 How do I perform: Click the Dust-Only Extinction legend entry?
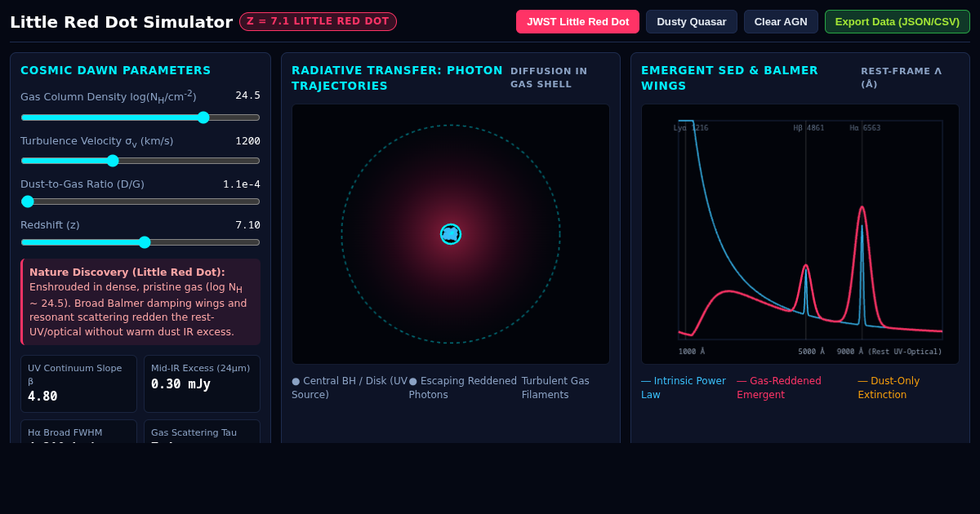[x=889, y=388]
